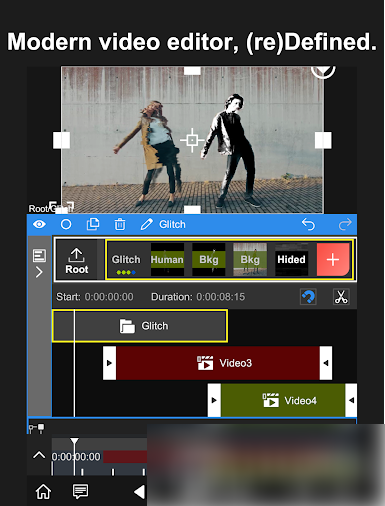Click the keyframe toggle icon below the timeline
The image size is (385, 506).
(x=36, y=428)
